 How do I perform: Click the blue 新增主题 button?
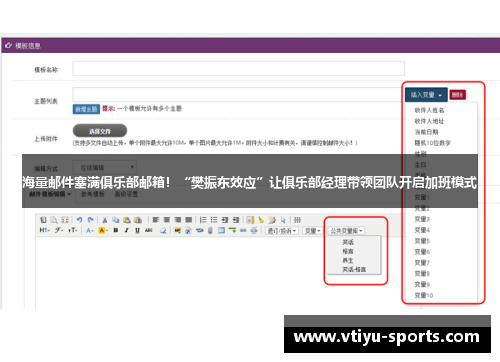(86, 109)
